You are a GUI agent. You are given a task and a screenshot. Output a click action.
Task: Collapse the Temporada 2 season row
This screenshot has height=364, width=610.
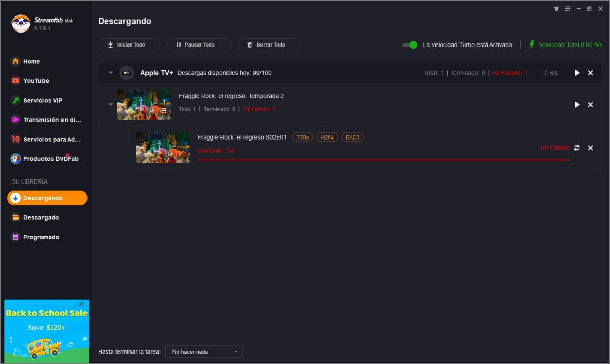click(110, 105)
